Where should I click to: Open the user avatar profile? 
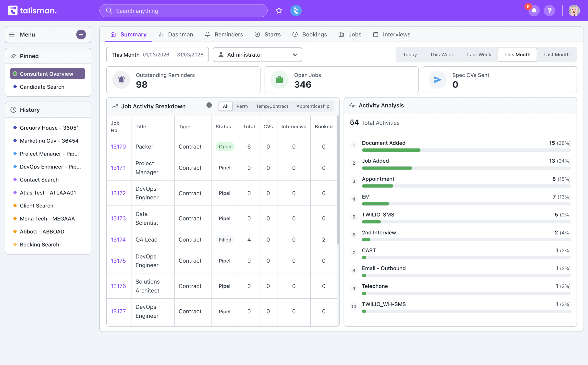pos(574,11)
